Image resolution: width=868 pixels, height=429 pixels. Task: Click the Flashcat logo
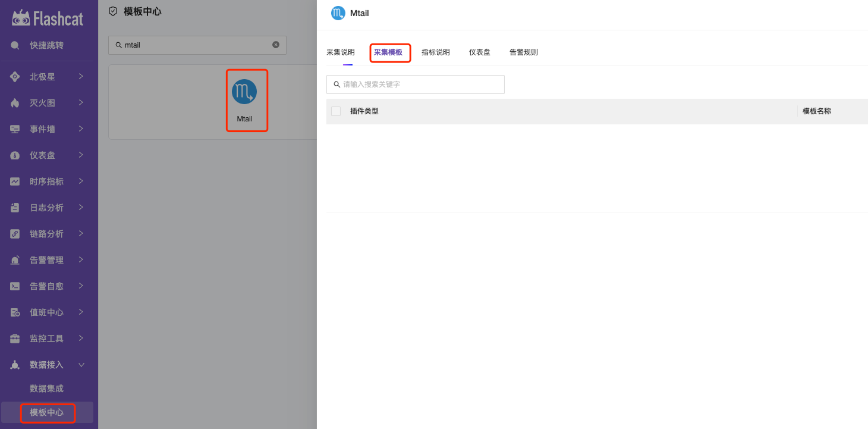tap(48, 18)
